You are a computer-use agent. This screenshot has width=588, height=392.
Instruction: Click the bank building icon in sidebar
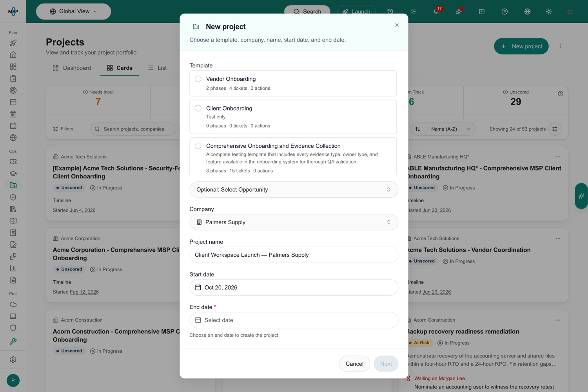pos(13,114)
